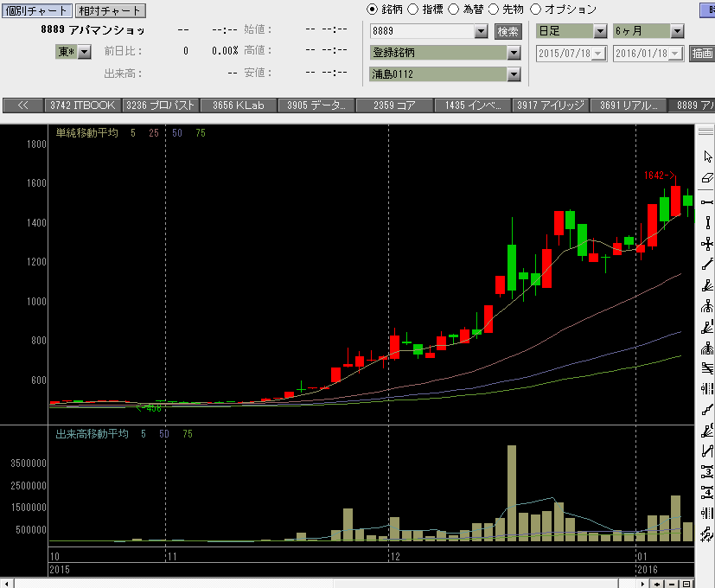
Task: Click the toolbar grip handle above the pointer tool
Action: (705, 131)
